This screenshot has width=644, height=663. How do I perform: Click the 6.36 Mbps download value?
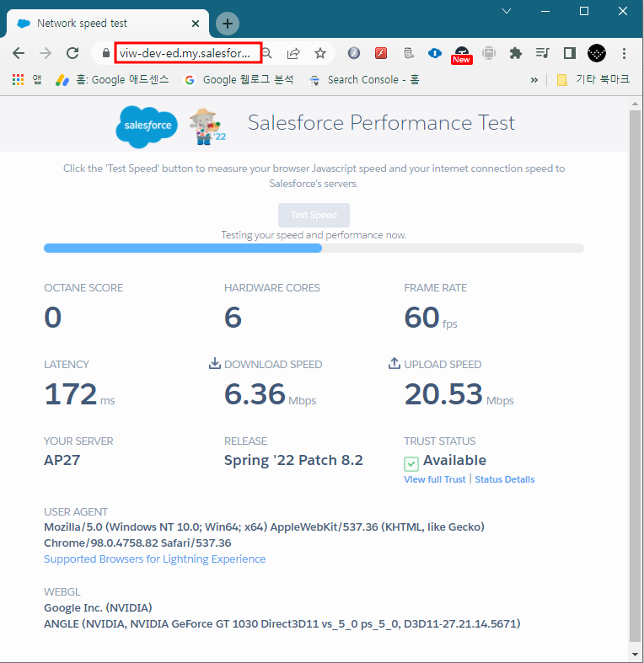[x=270, y=394]
